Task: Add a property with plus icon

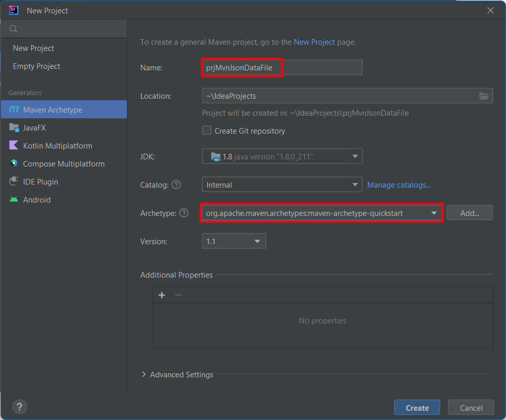Action: click(162, 295)
